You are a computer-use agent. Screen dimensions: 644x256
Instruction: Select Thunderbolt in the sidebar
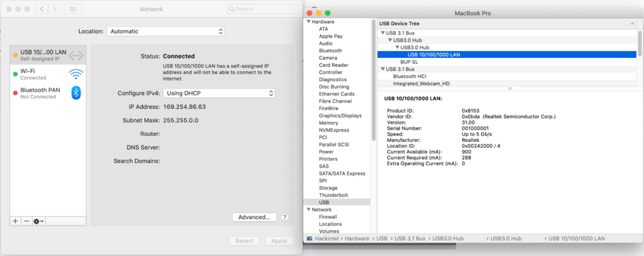coord(333,195)
